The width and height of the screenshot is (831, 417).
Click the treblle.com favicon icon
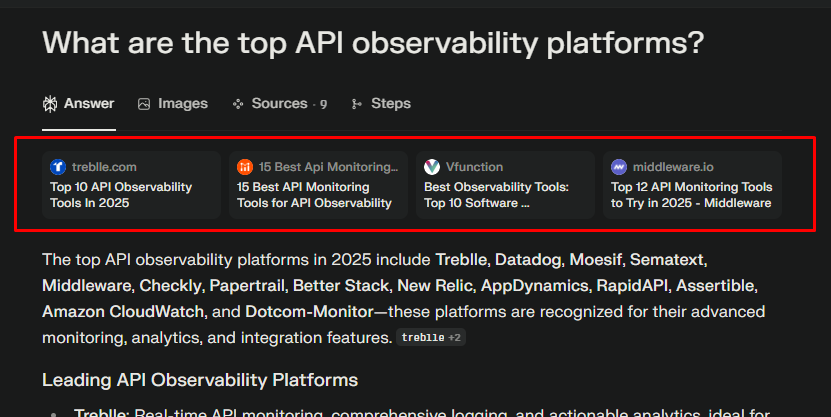[58, 167]
